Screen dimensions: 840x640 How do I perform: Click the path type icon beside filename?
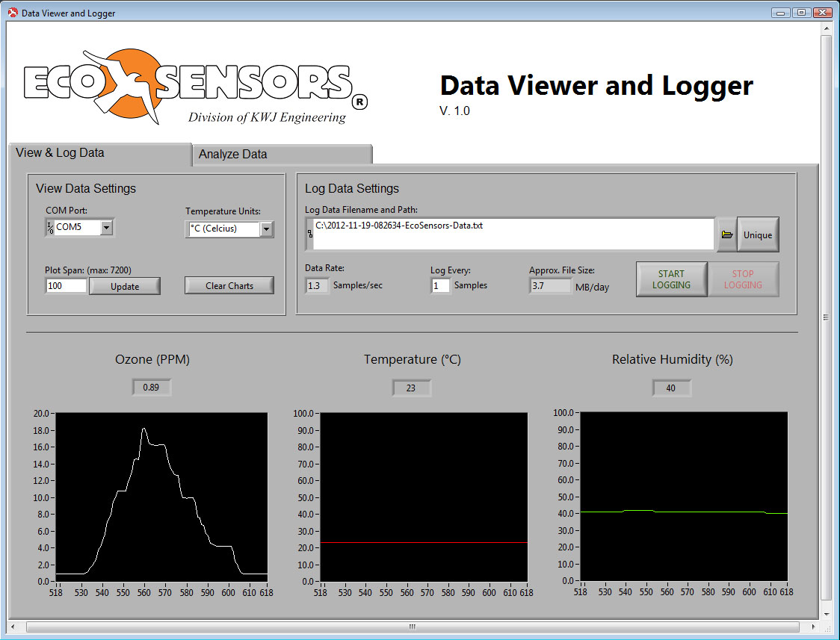[x=309, y=234]
